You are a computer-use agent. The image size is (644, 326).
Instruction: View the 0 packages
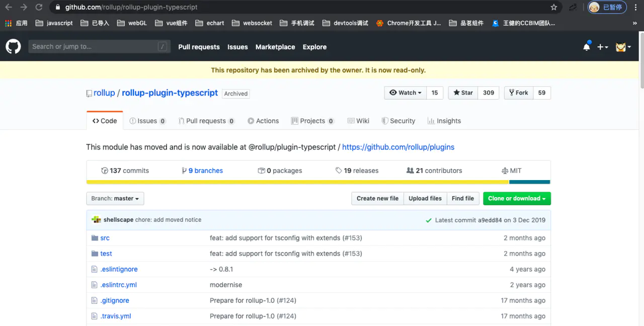tap(280, 171)
